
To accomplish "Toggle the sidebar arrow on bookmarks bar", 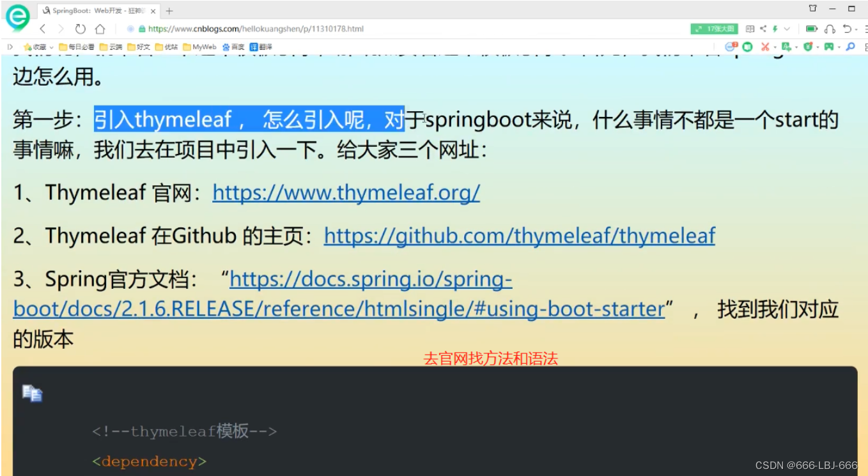I will coord(10,47).
